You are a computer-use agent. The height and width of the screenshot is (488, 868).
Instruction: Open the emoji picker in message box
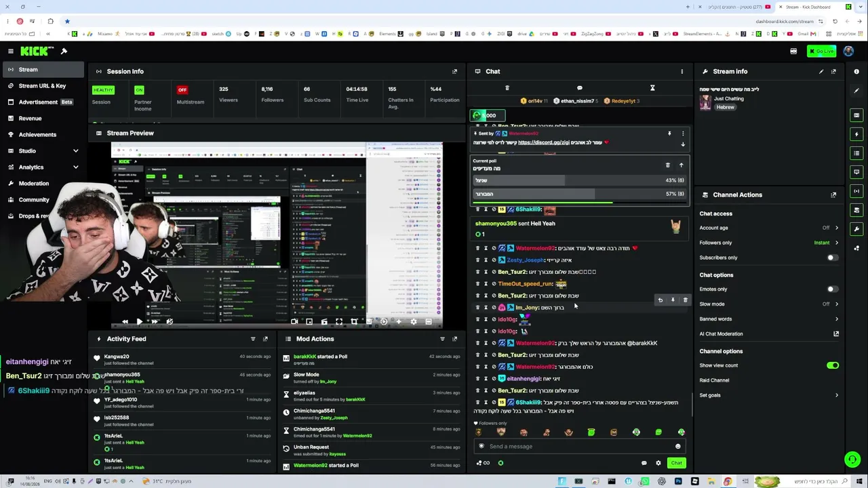(677, 446)
